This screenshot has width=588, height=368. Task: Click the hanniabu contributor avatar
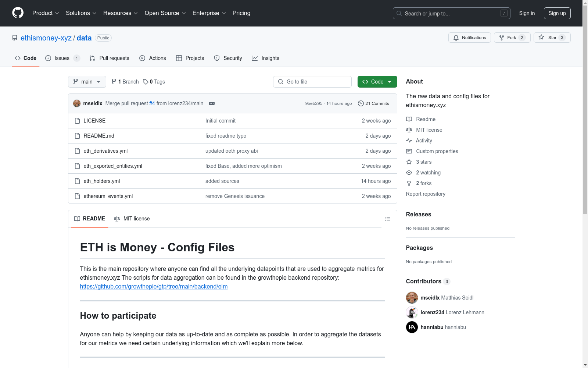pyautogui.click(x=412, y=327)
